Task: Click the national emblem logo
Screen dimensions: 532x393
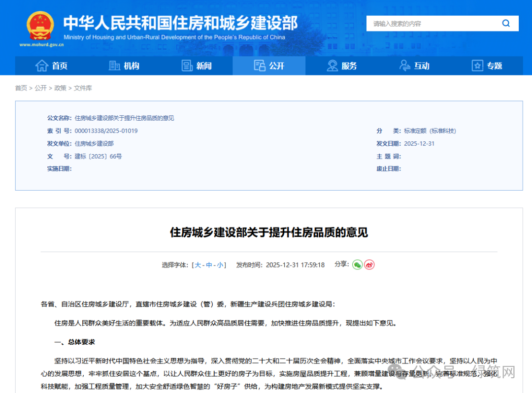Action: pyautogui.click(x=40, y=26)
